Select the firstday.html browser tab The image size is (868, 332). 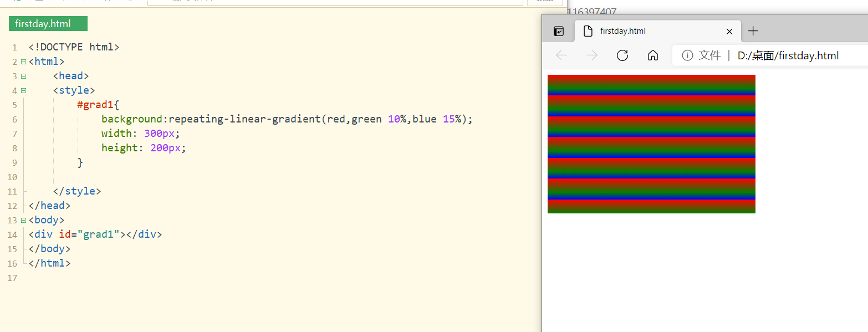click(658, 31)
